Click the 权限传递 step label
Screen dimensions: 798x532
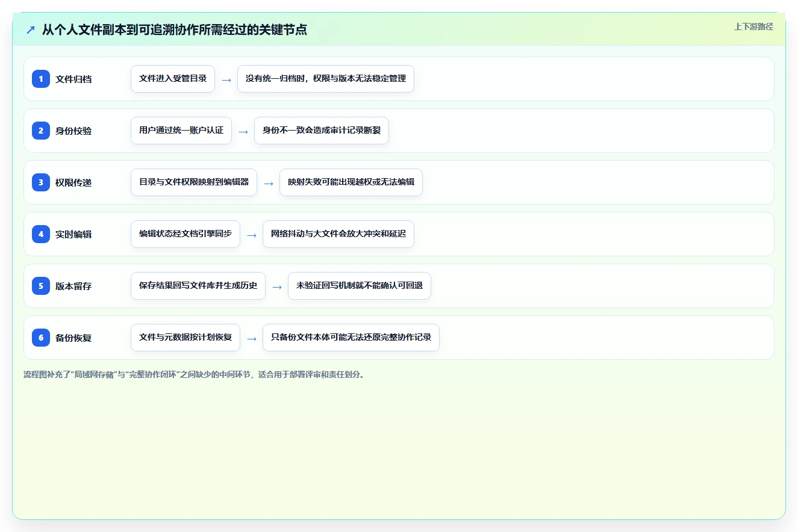(73, 182)
